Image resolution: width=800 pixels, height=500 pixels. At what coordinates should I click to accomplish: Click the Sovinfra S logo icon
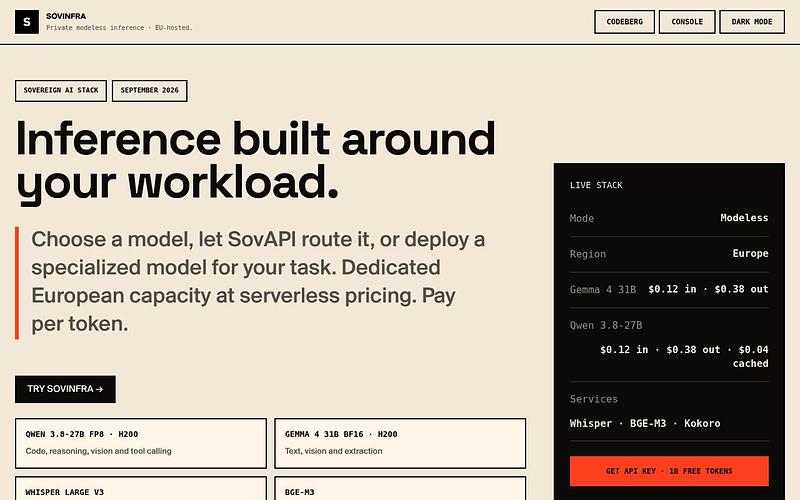[x=27, y=22]
